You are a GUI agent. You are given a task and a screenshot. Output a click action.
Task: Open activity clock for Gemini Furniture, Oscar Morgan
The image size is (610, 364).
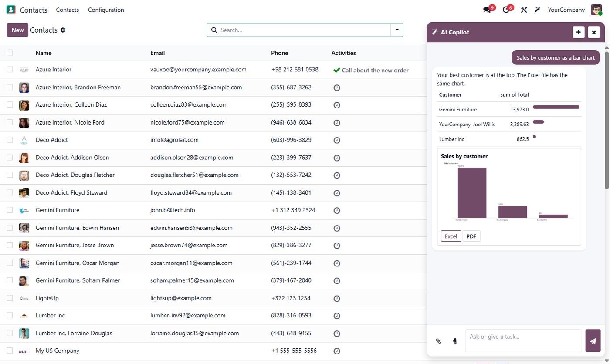337,263
